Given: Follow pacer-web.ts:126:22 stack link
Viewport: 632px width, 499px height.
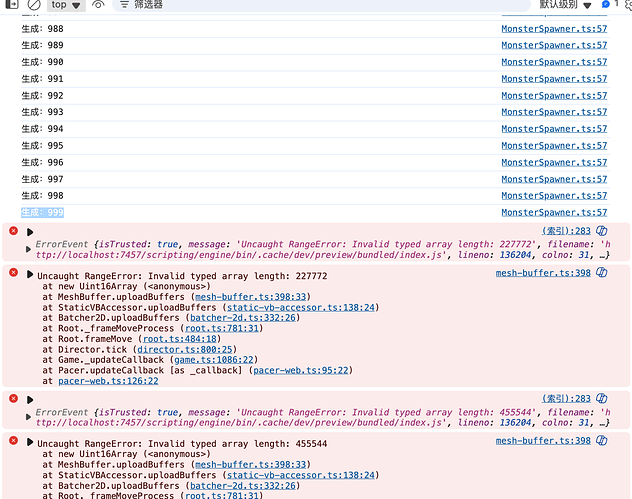Looking at the screenshot, I should (108, 381).
